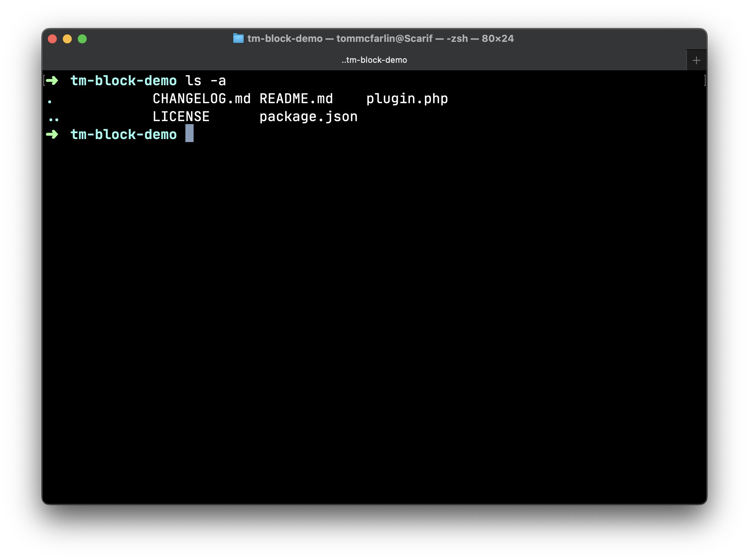This screenshot has width=749, height=560.
Task: Click the yellow minimize traffic light
Action: (x=68, y=39)
